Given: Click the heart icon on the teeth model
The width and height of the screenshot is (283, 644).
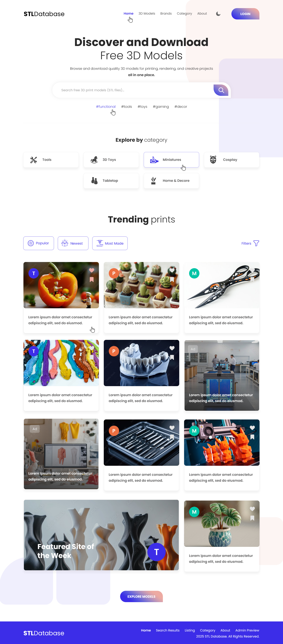Looking at the screenshot, I should 172,348.
